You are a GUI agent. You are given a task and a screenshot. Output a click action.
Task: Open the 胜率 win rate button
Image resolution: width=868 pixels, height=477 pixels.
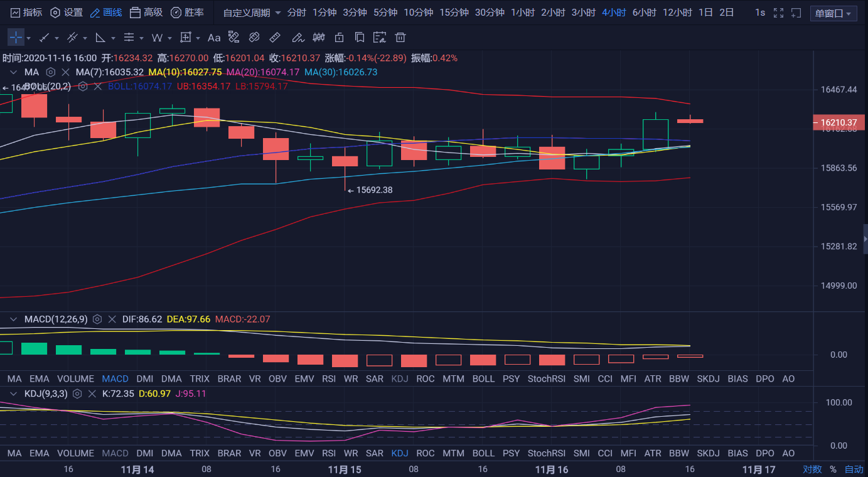coord(187,13)
